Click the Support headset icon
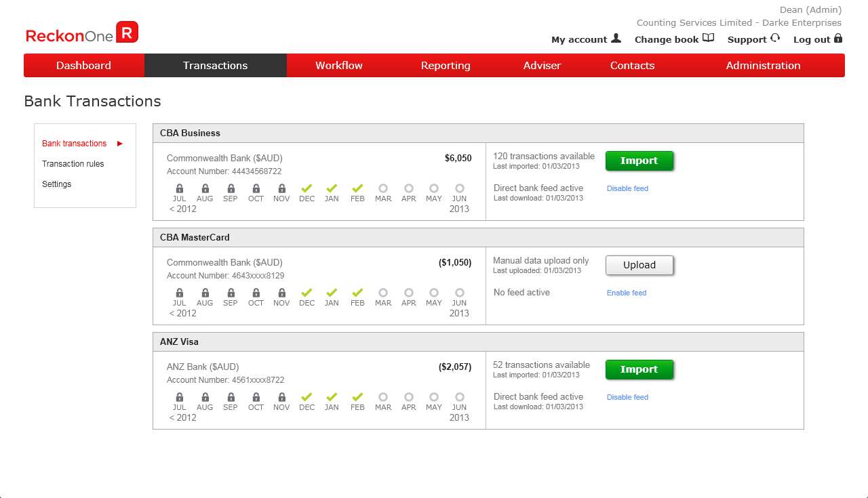This screenshot has height=498, width=868. click(775, 38)
